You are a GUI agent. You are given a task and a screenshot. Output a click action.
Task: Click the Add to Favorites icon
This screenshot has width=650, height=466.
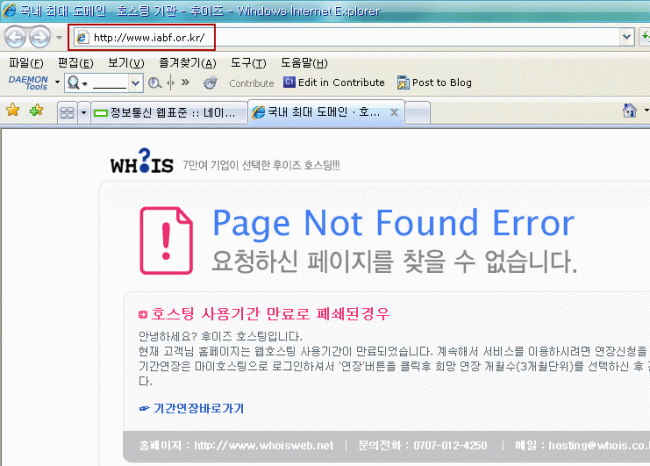pos(37,111)
